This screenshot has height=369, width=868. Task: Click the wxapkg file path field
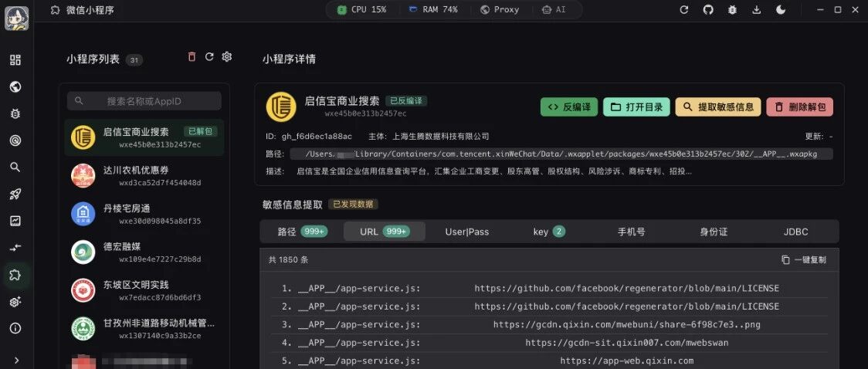tap(561, 154)
